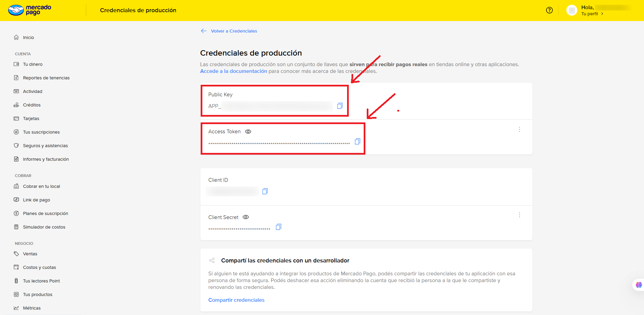The image size is (644, 315).
Task: Open the Tu perfil link
Action: point(589,14)
